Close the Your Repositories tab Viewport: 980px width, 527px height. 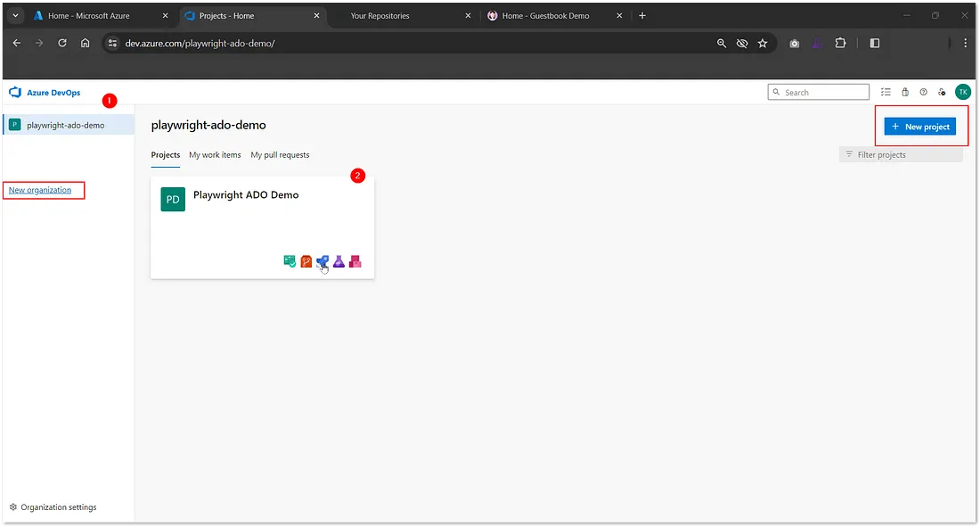click(468, 16)
